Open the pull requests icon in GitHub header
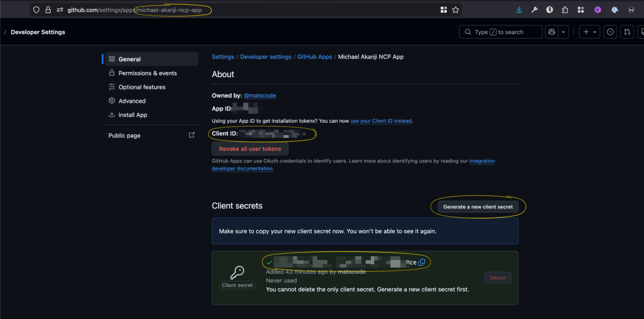Image resolution: width=644 pixels, height=319 pixels. click(627, 31)
